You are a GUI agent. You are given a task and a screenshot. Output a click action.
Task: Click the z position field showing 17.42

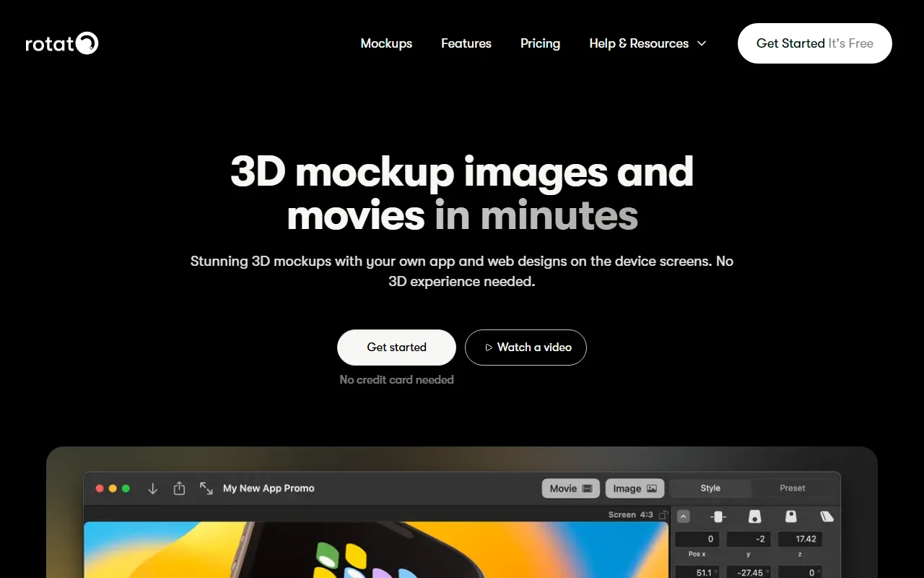(x=800, y=539)
